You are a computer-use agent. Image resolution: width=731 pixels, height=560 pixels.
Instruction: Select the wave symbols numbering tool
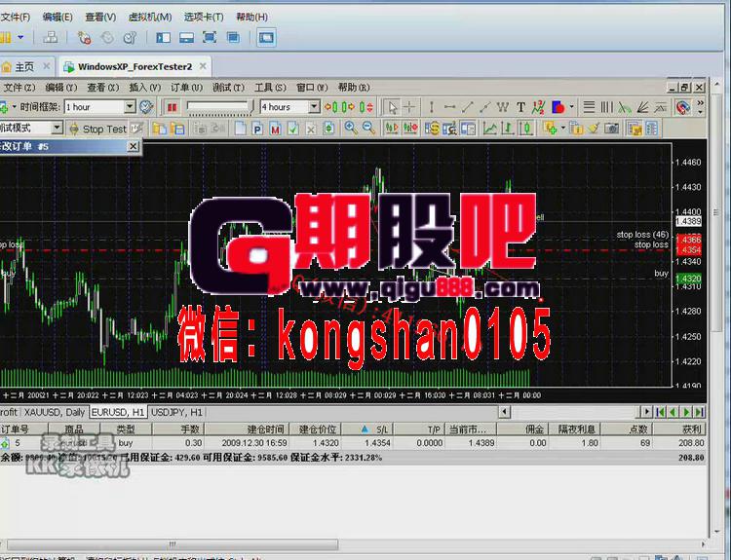pyautogui.click(x=538, y=108)
